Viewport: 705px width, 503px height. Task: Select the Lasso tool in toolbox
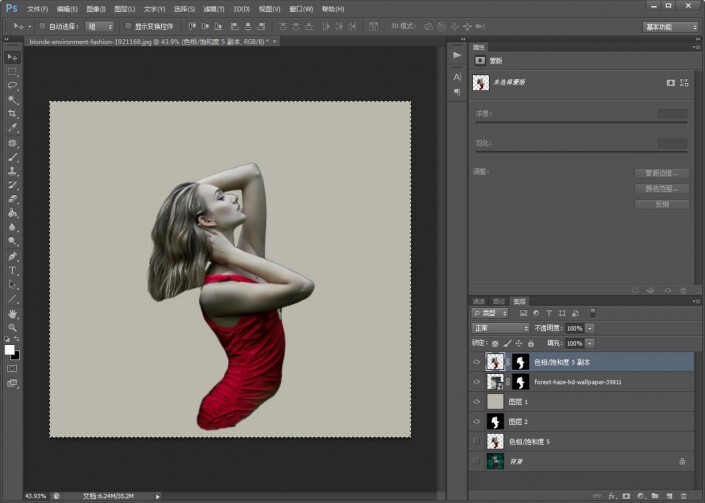[13, 86]
